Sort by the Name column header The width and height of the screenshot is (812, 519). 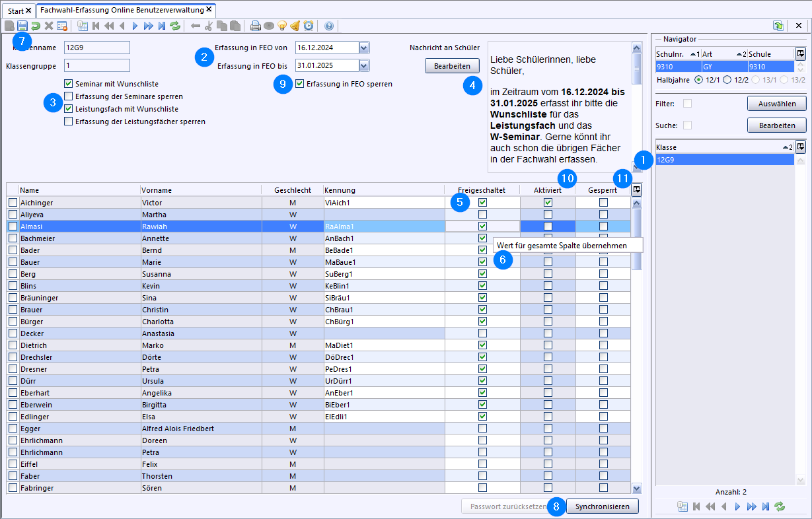79,190
